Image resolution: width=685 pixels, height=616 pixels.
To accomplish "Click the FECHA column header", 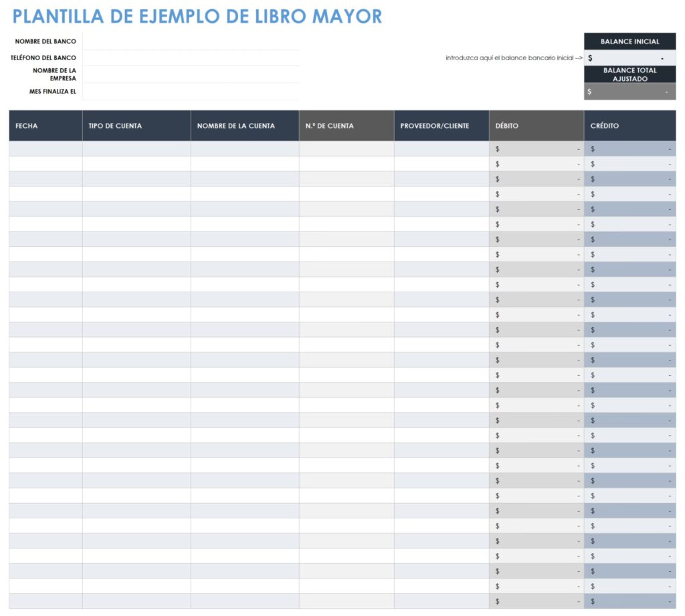I will [45, 126].
